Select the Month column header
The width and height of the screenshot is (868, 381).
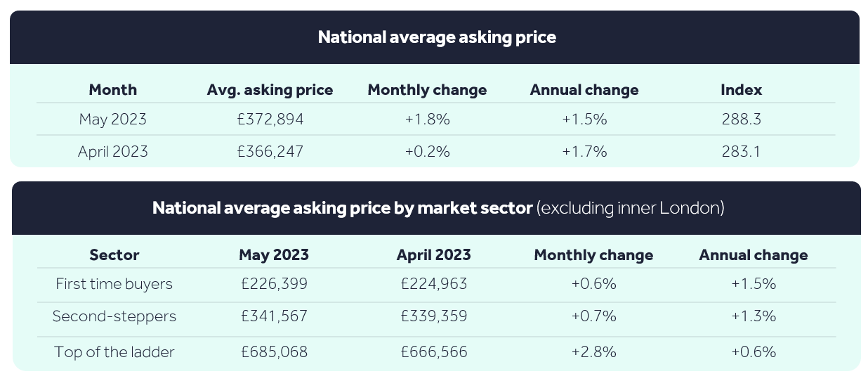pyautogui.click(x=113, y=90)
